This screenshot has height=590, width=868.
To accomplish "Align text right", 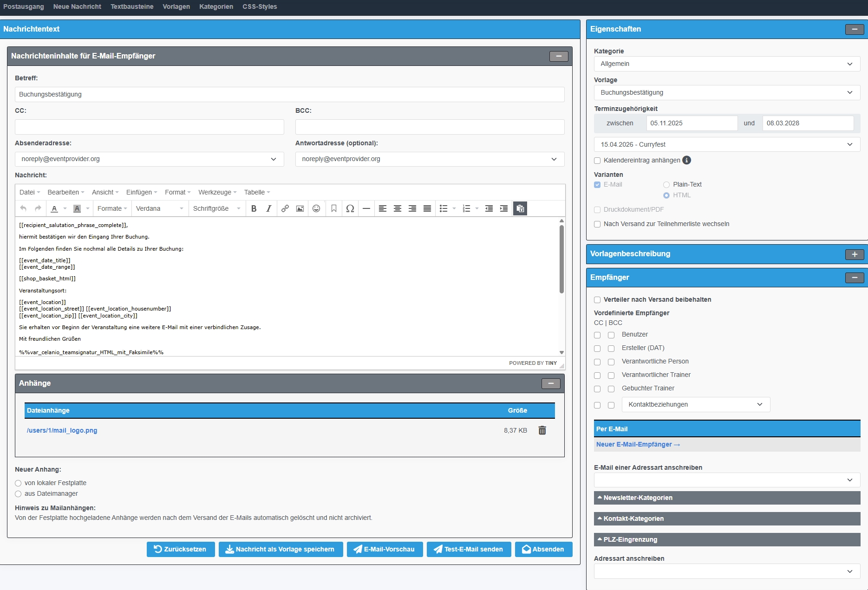I will pyautogui.click(x=412, y=208).
